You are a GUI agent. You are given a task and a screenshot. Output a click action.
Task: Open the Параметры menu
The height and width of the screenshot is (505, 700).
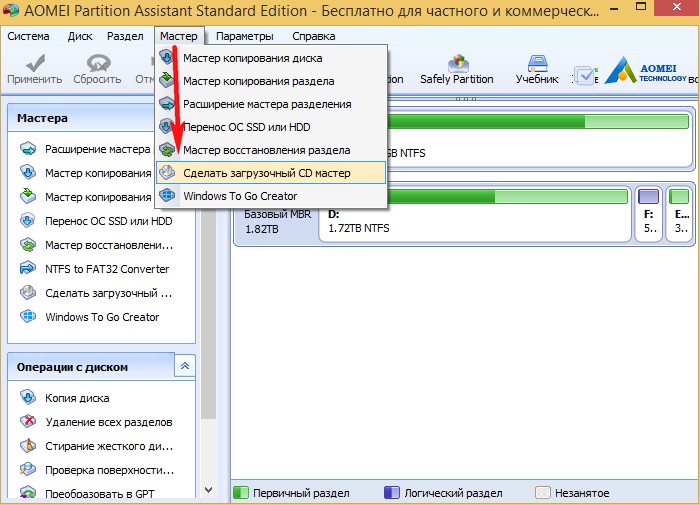(x=244, y=36)
